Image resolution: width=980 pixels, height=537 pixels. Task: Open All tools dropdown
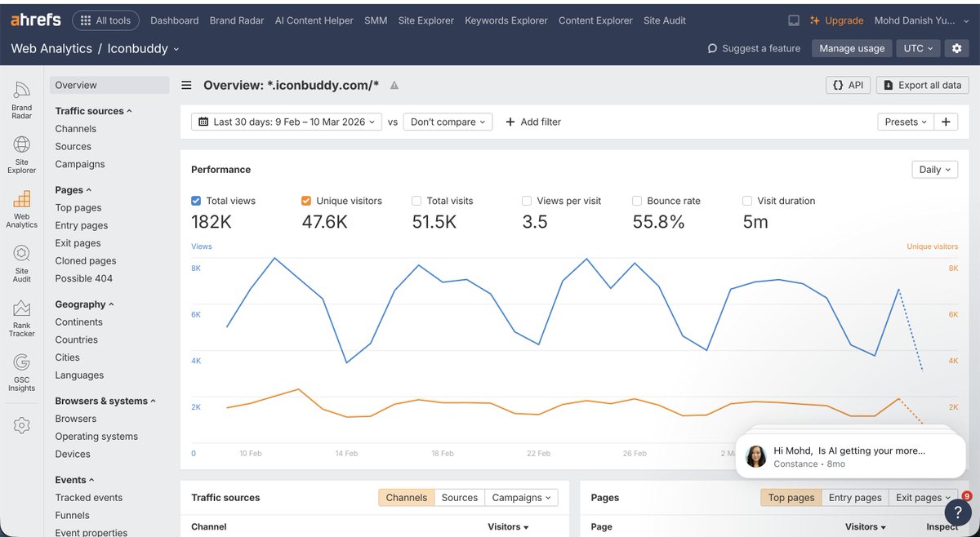pyautogui.click(x=106, y=20)
